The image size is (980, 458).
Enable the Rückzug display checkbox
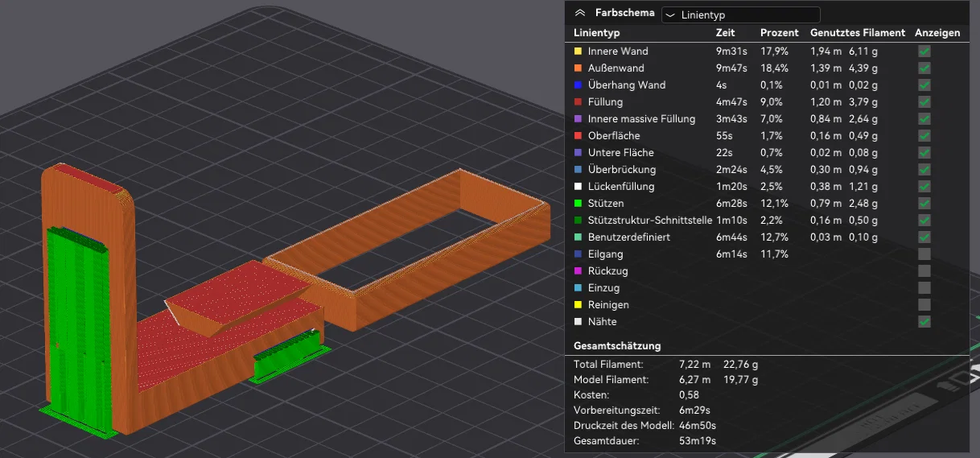(x=924, y=270)
